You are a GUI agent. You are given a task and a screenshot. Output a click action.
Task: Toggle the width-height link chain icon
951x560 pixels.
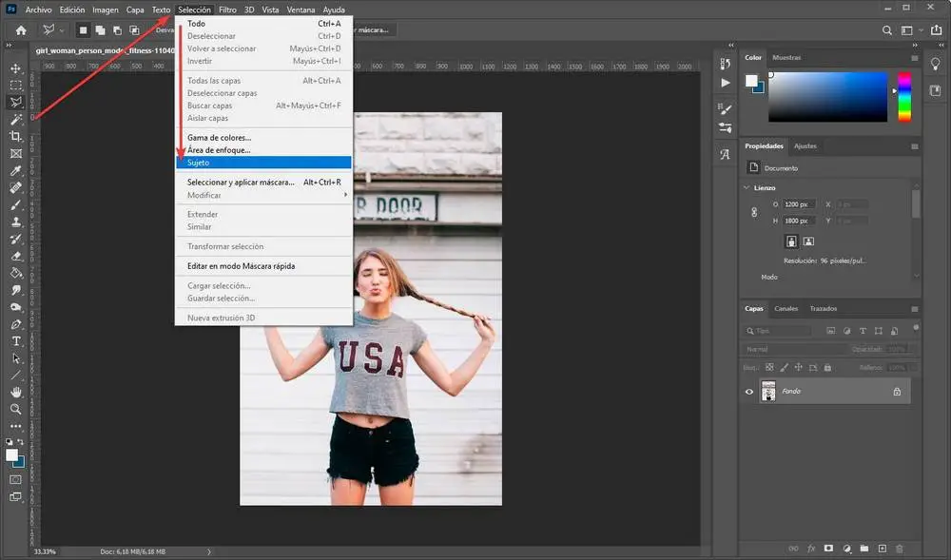pyautogui.click(x=754, y=212)
